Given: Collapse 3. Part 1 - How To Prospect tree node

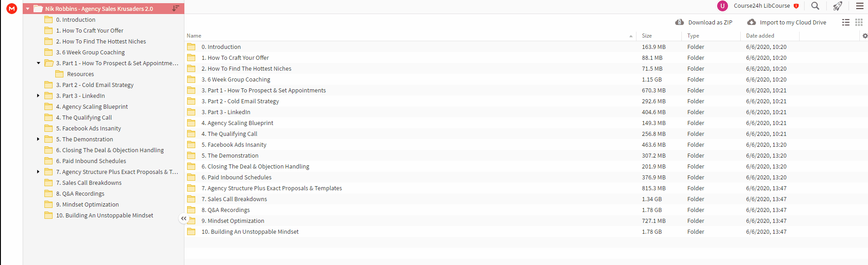Looking at the screenshot, I should coord(39,63).
